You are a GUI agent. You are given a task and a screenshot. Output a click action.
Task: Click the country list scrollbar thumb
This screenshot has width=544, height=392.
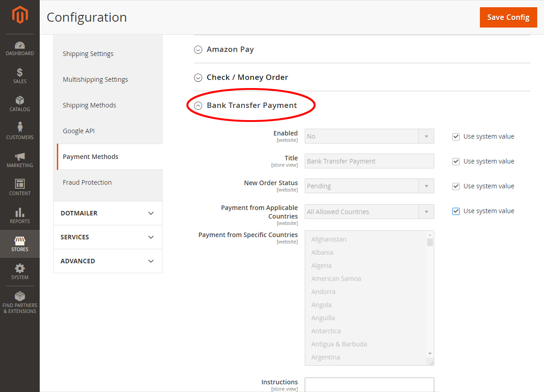click(x=430, y=242)
